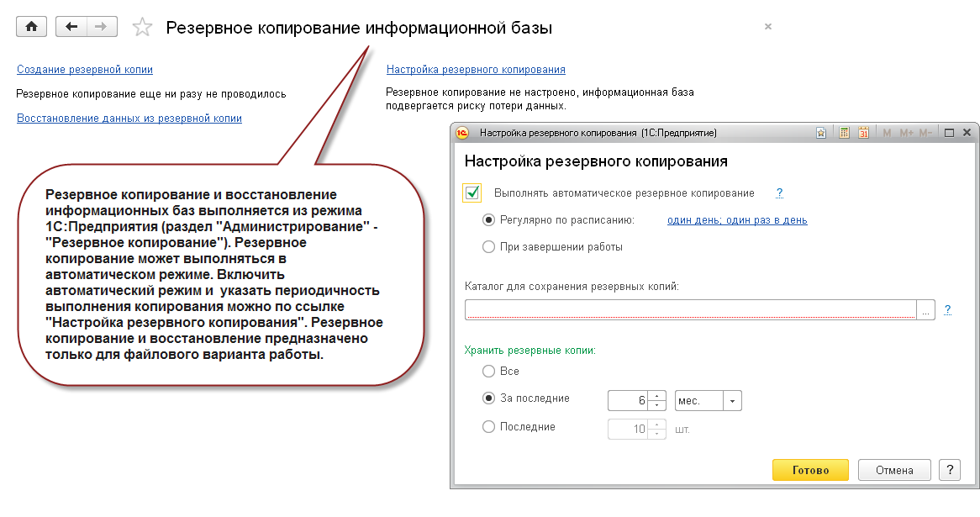Viewport: 980px width, 517px height.
Task: Go to the Home page icon
Action: pyautogui.click(x=31, y=27)
